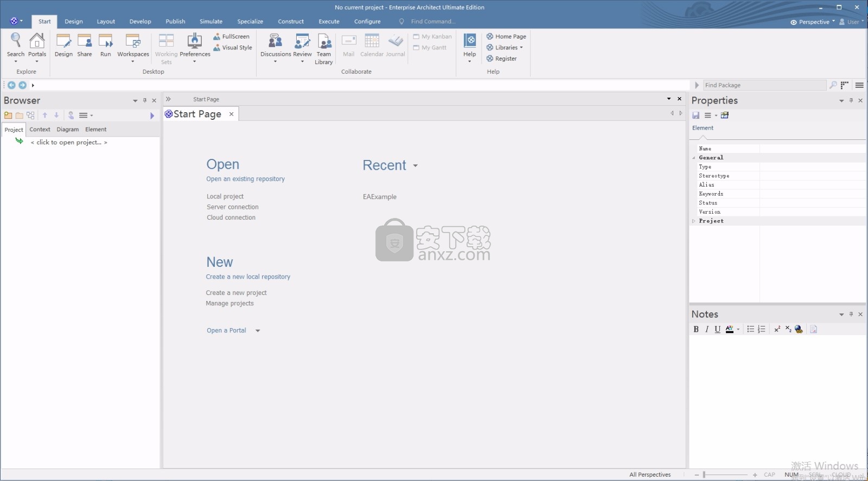Toggle bold in the Notes toolbar
This screenshot has height=481, width=868.
696,329
